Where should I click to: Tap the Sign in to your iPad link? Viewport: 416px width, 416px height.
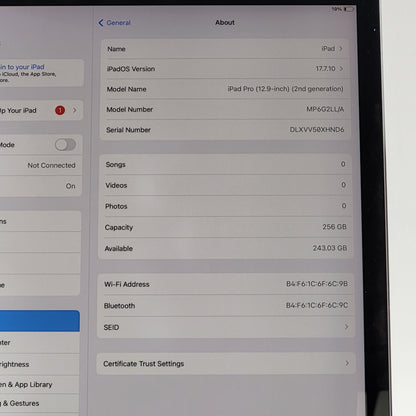(x=22, y=67)
